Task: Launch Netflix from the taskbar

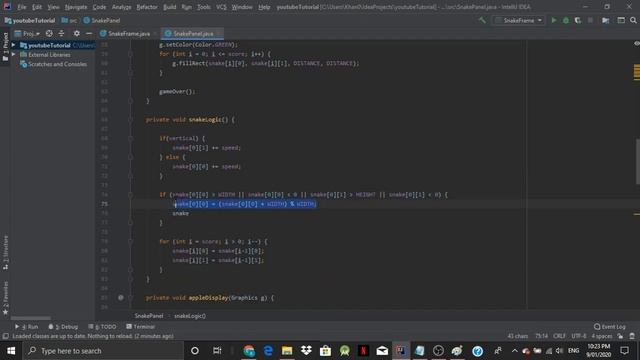Action: click(x=363, y=351)
